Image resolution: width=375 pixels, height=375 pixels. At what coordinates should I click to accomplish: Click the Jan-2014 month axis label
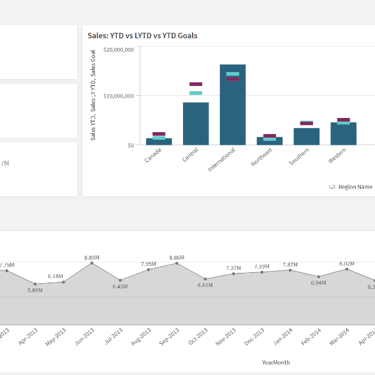pyautogui.click(x=283, y=337)
